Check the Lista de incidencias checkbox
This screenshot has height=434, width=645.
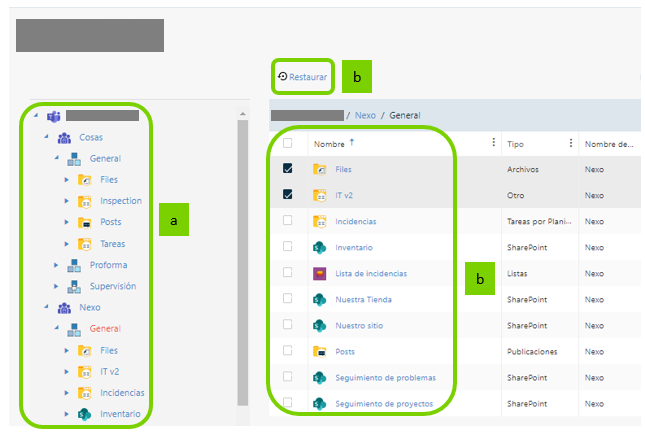pyautogui.click(x=288, y=272)
